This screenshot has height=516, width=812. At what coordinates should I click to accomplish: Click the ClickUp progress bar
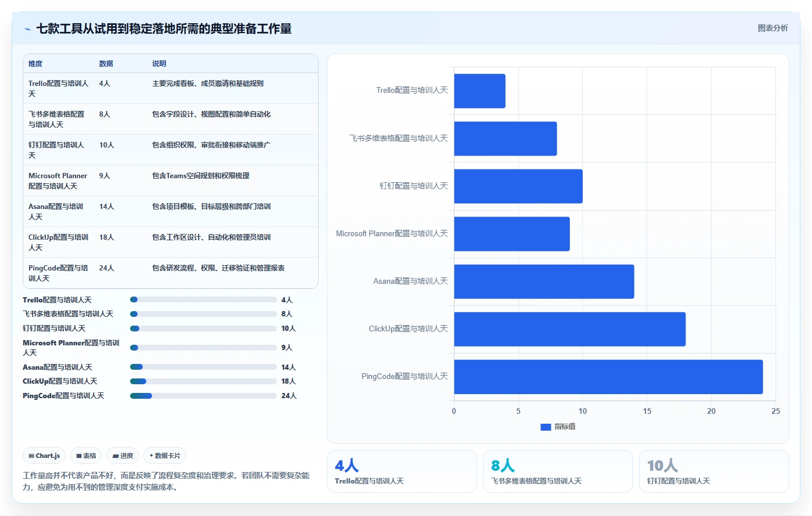(x=203, y=381)
